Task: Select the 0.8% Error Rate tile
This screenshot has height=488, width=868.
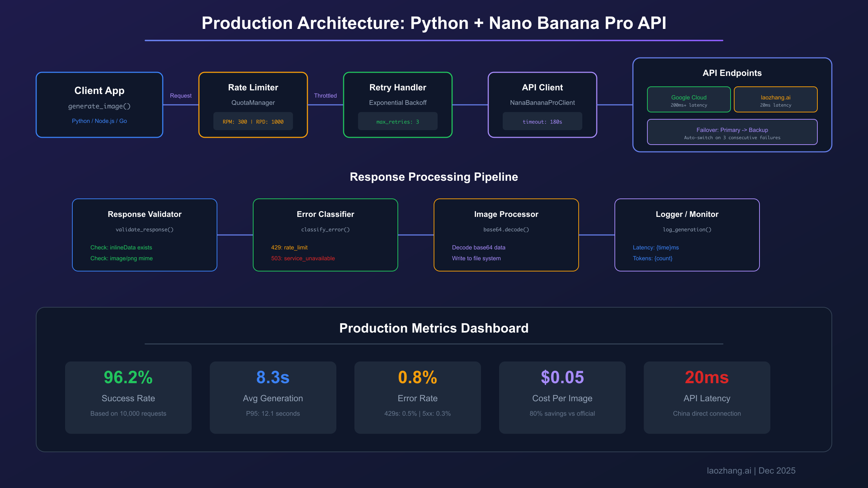Action: point(418,398)
